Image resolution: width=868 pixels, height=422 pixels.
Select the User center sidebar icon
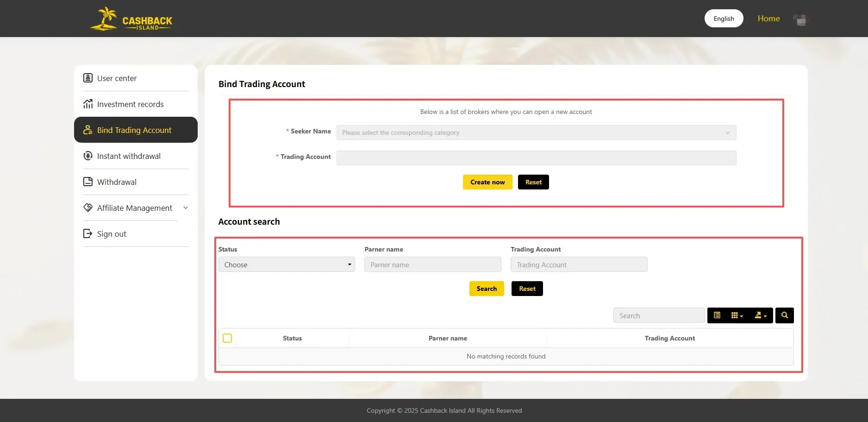[x=88, y=78]
